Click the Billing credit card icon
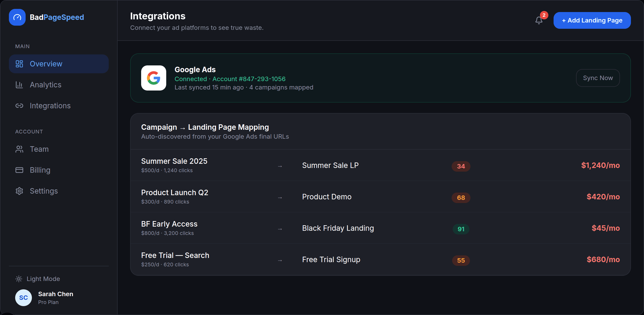The height and width of the screenshot is (315, 644). click(x=19, y=170)
